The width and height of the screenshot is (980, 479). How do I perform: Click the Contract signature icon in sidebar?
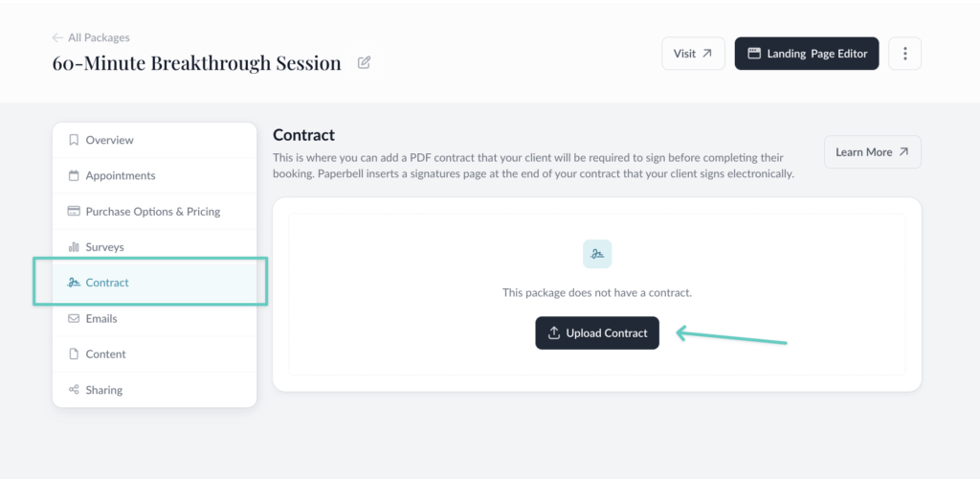tap(74, 283)
